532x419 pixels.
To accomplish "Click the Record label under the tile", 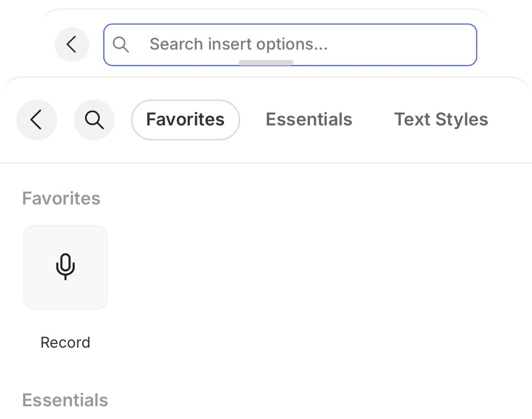I will [65, 342].
